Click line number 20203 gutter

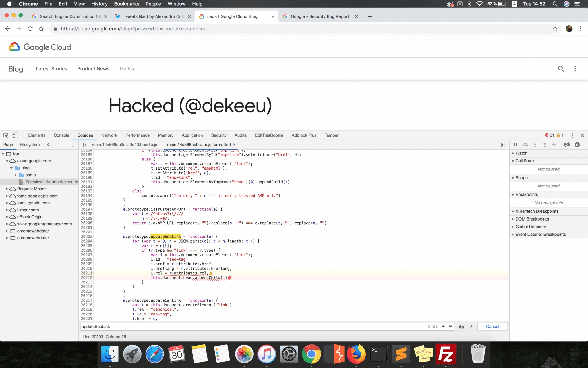coord(86,237)
